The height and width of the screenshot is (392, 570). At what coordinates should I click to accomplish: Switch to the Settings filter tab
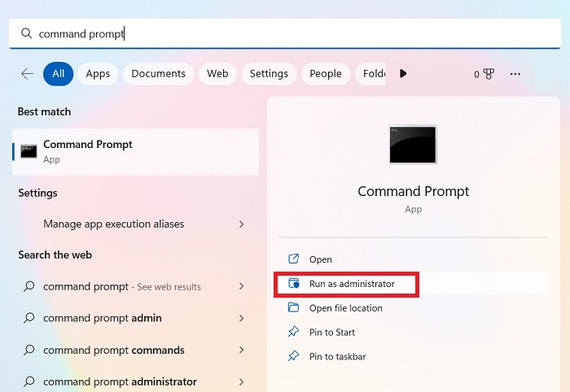click(x=269, y=74)
